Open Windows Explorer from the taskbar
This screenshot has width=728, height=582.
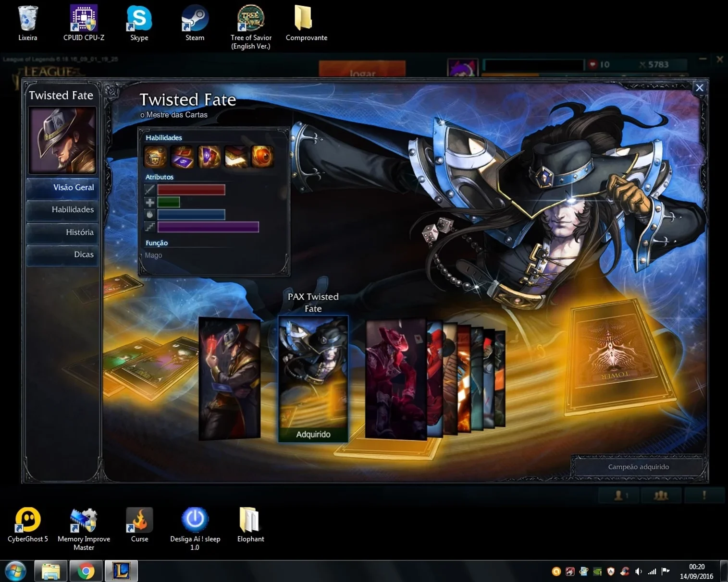pyautogui.click(x=50, y=571)
